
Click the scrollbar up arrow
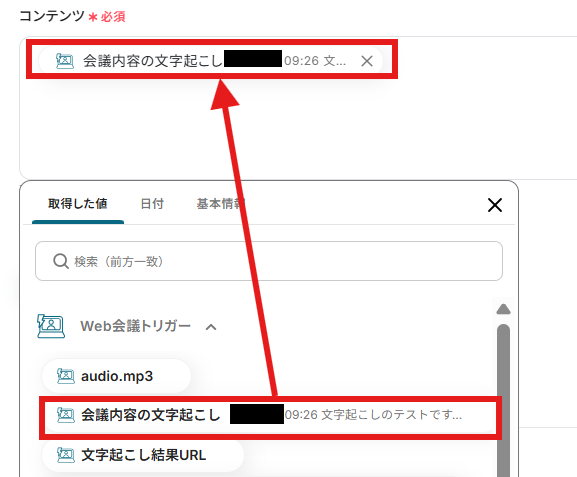click(x=503, y=309)
